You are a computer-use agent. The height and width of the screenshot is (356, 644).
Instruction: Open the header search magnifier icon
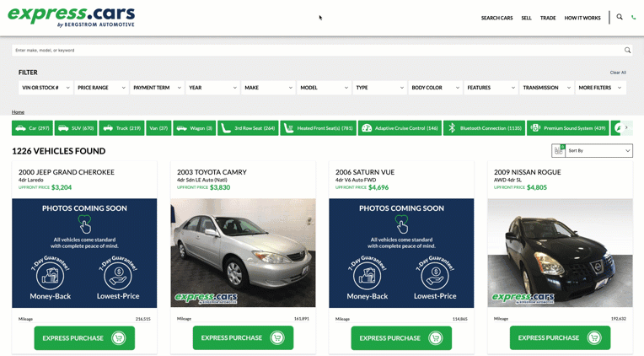point(620,17)
